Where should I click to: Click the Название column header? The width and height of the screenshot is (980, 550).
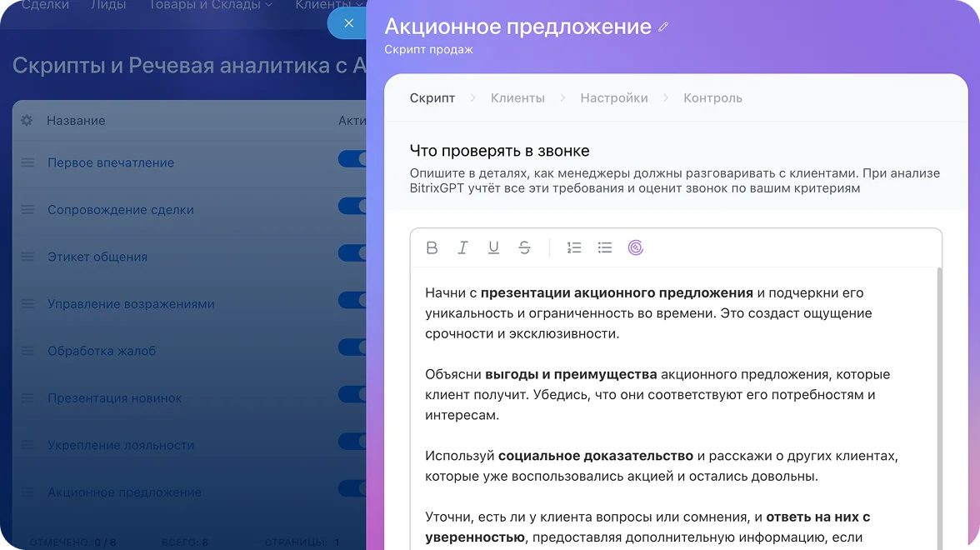pyautogui.click(x=76, y=121)
